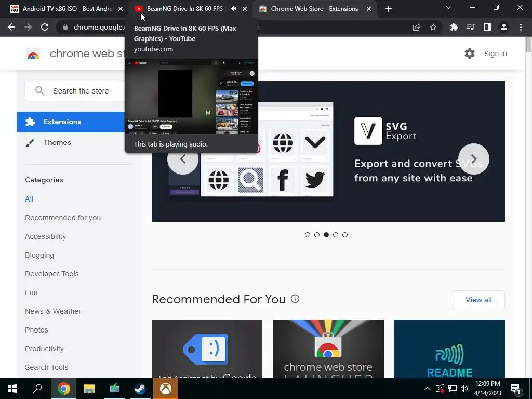The height and width of the screenshot is (399, 532).
Task: Reload the current page
Action: tap(45, 27)
